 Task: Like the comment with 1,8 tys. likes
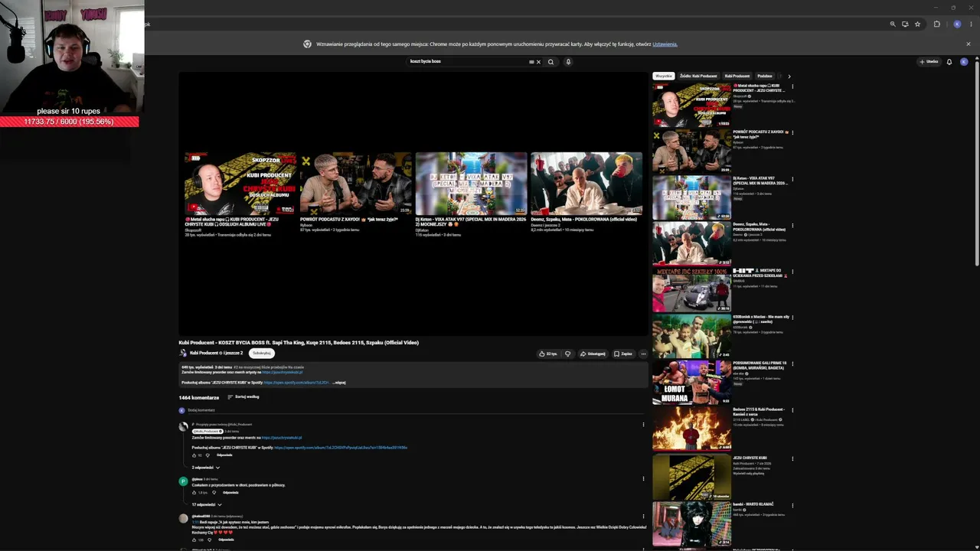pyautogui.click(x=194, y=493)
